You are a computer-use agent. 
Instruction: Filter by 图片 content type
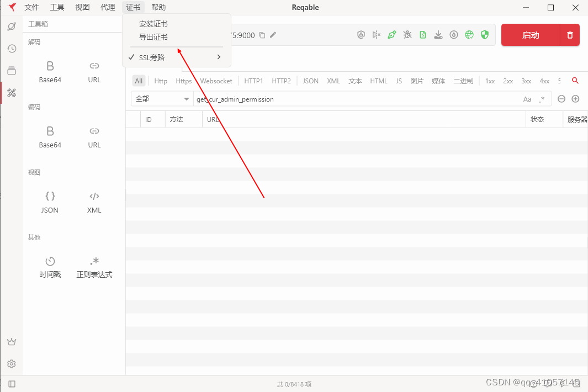(417, 81)
